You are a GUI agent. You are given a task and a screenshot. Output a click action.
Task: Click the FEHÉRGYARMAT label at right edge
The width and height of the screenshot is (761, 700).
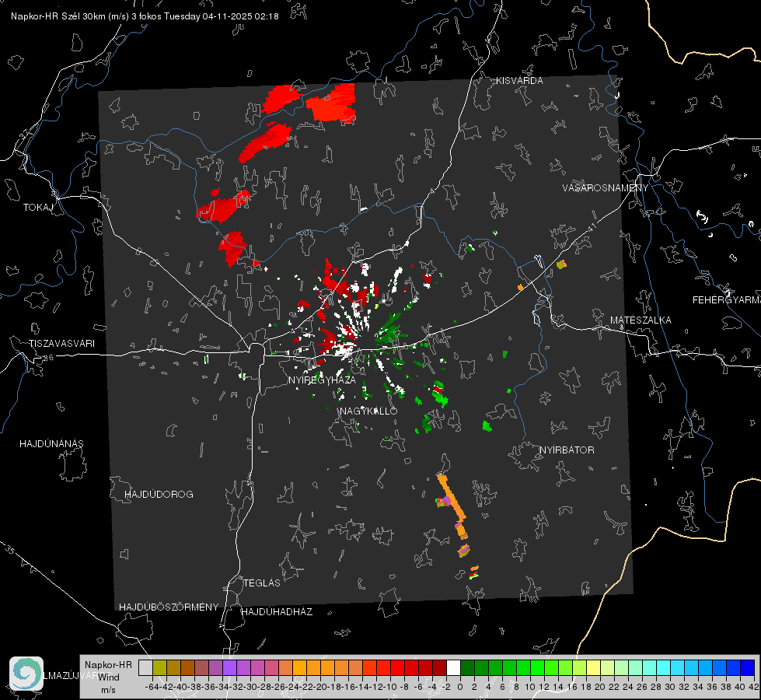coord(727,300)
